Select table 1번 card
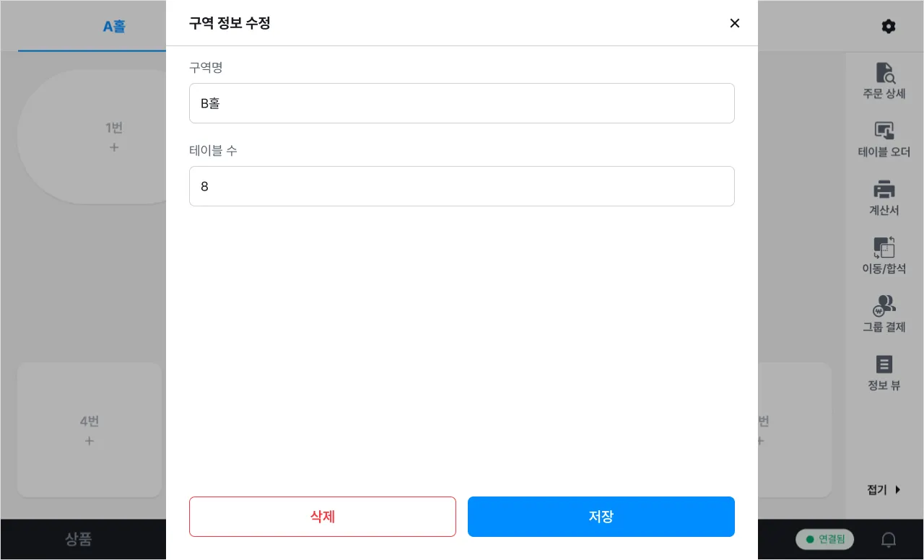The width and height of the screenshot is (924, 560). point(92,137)
